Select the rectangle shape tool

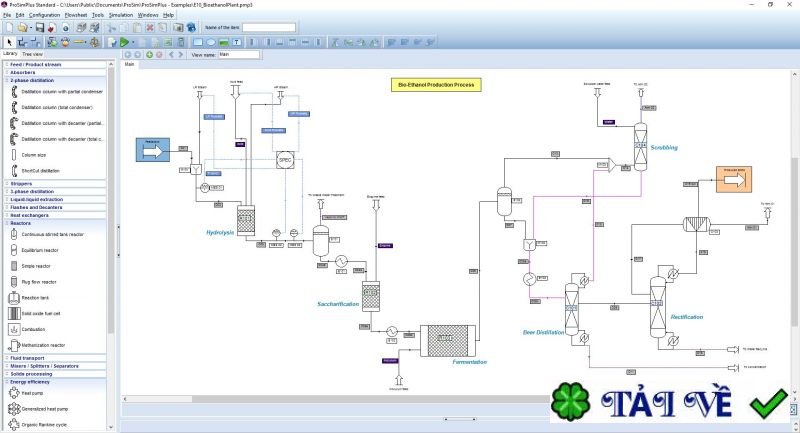pos(197,42)
